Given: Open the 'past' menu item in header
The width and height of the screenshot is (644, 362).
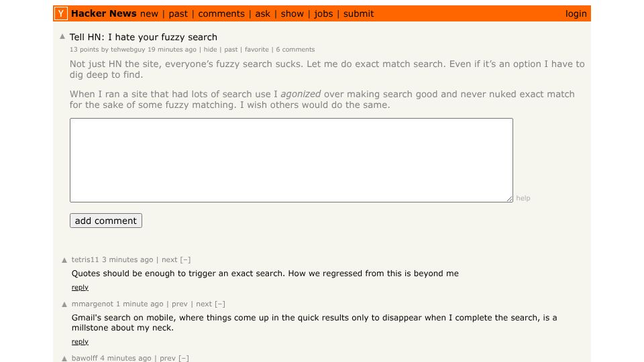Looking at the screenshot, I should pos(178,13).
